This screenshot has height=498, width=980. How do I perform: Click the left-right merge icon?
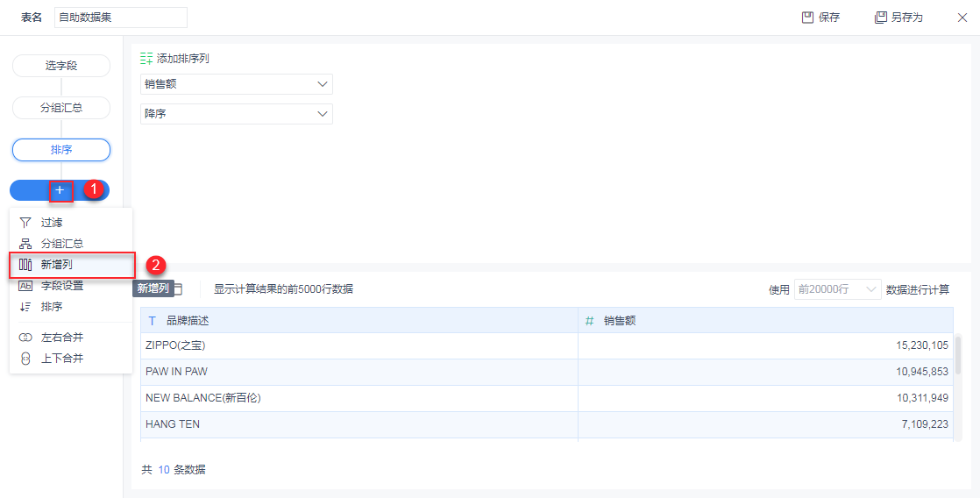coord(25,338)
